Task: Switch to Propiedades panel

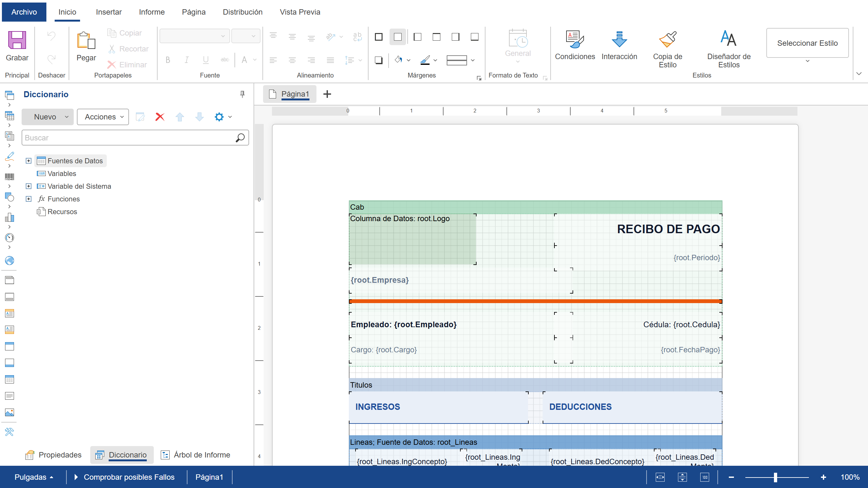Action: point(54,455)
